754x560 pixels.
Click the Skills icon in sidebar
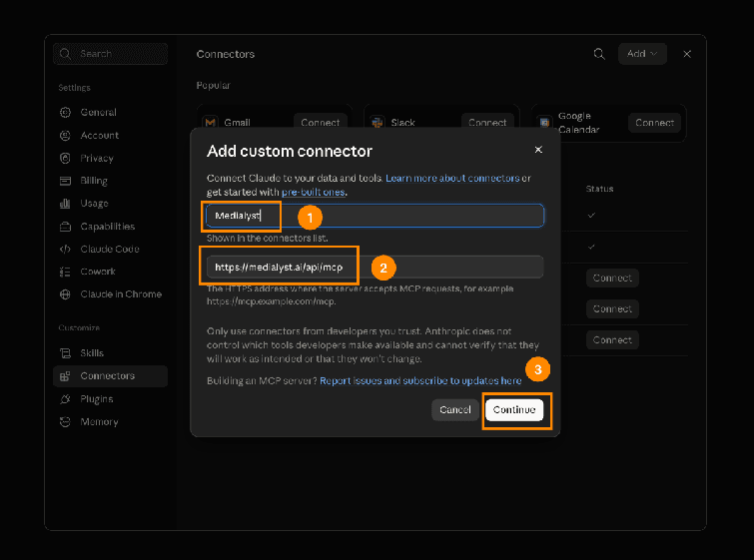(65, 353)
